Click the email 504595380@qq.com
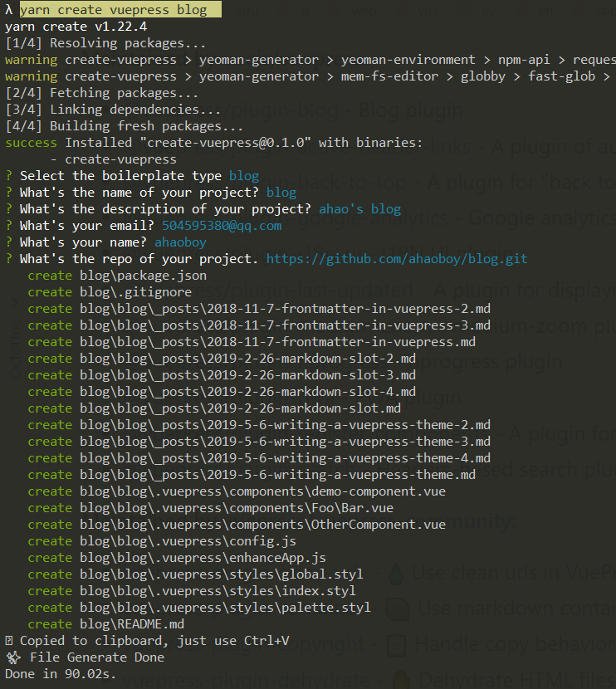 coord(222,226)
